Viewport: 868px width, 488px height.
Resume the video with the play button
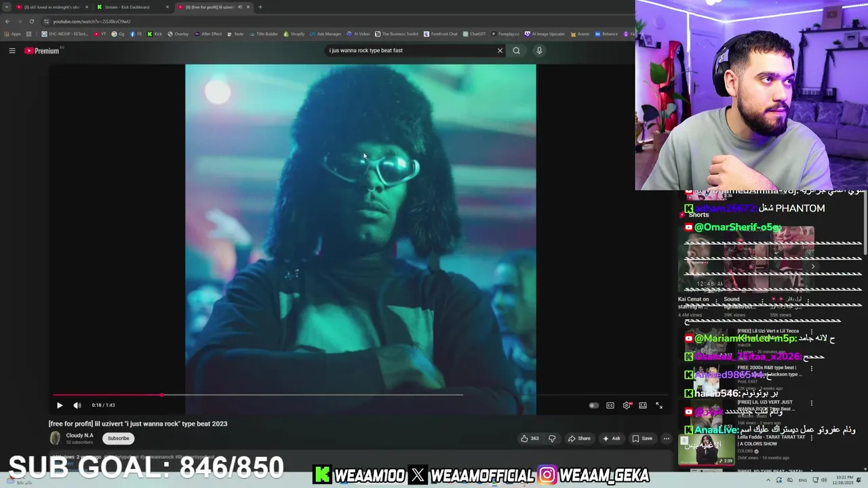(x=59, y=405)
